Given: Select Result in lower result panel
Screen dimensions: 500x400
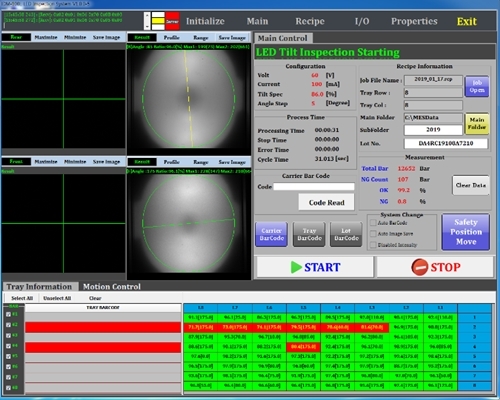Looking at the screenshot, I should pyautogui.click(x=142, y=162).
